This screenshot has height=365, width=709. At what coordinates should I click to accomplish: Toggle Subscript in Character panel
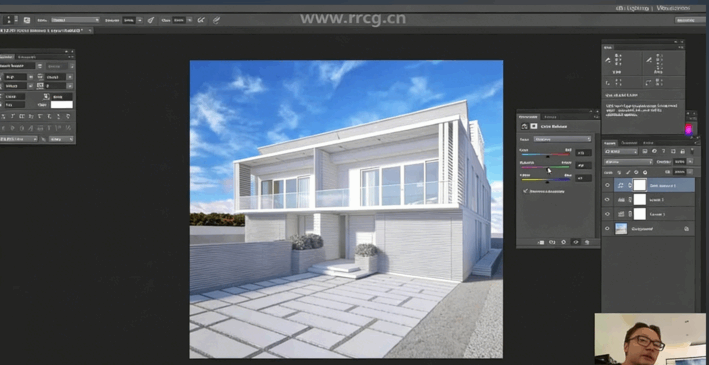point(50,116)
